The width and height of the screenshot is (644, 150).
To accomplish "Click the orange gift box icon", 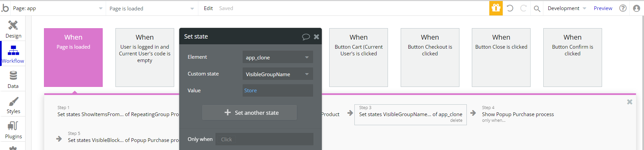I will tap(496, 8).
